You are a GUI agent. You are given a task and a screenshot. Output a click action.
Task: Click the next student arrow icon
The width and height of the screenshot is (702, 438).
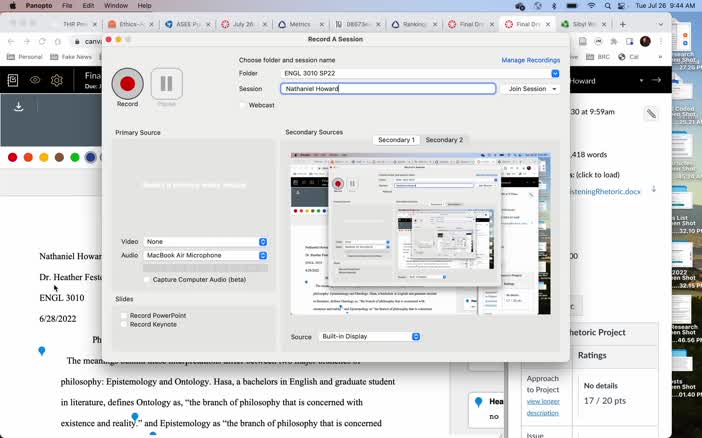pyautogui.click(x=657, y=80)
